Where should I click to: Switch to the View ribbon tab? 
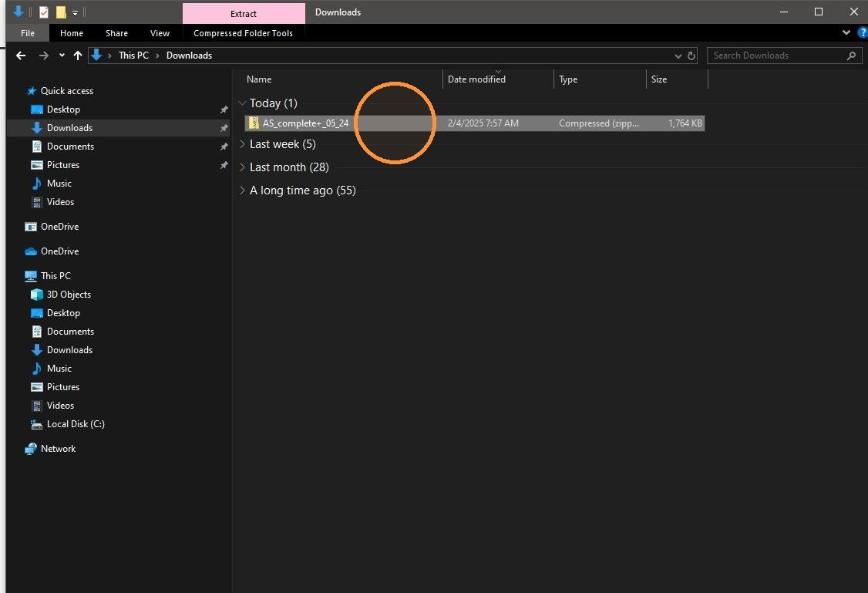click(x=160, y=33)
